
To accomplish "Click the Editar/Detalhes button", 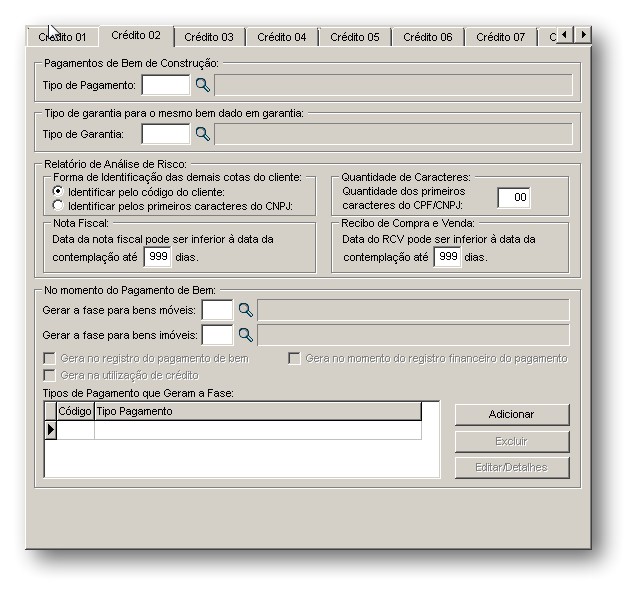I will point(512,467).
